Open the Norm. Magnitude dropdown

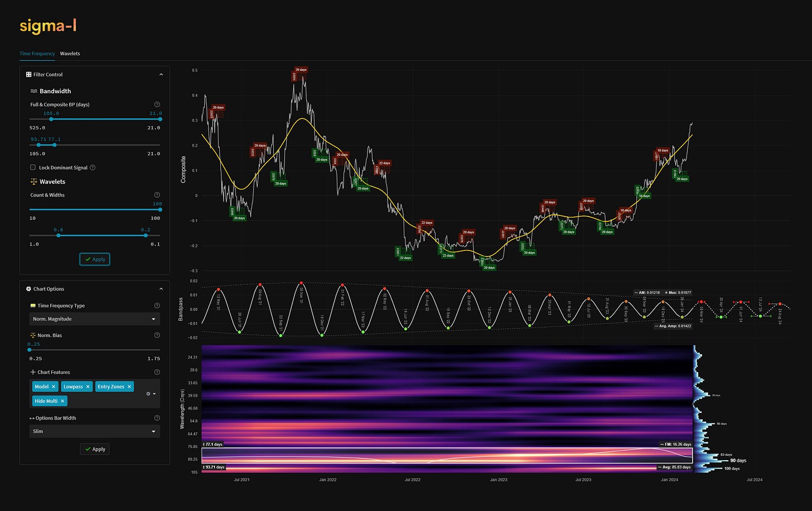point(94,319)
